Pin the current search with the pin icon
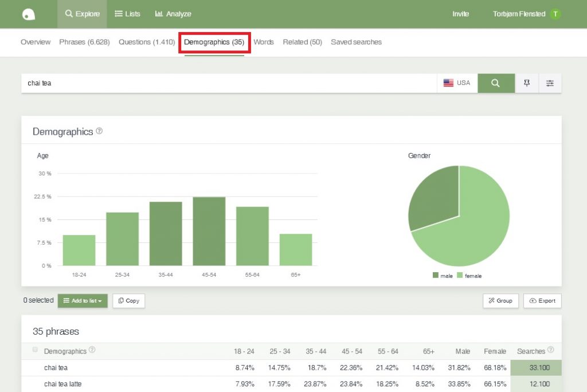The image size is (587, 392). [526, 83]
